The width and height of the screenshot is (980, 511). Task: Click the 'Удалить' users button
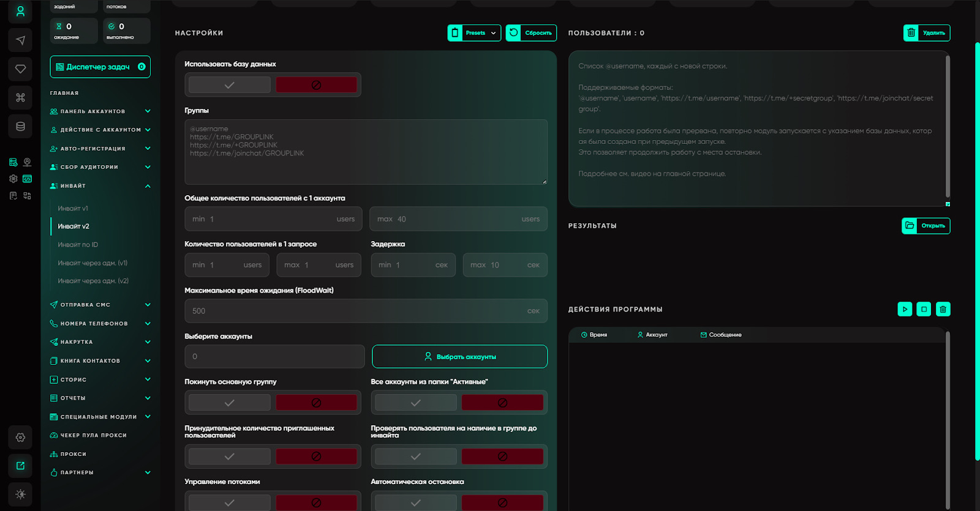tap(927, 33)
